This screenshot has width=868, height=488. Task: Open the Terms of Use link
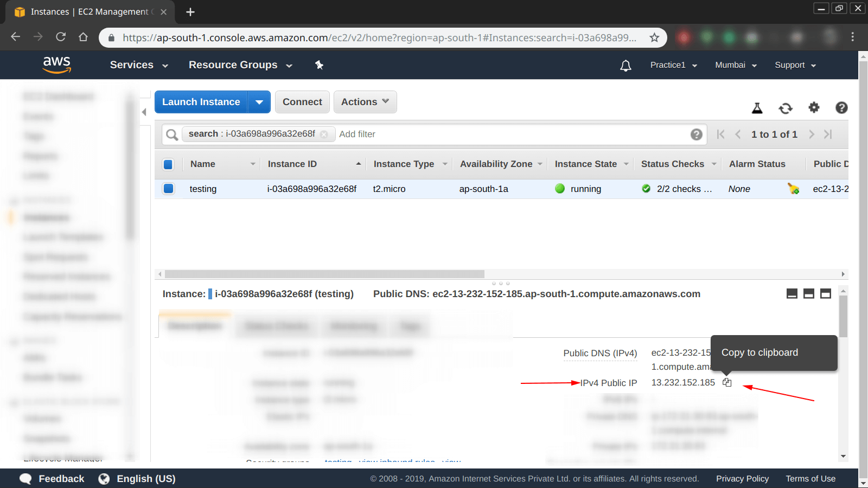pyautogui.click(x=810, y=479)
